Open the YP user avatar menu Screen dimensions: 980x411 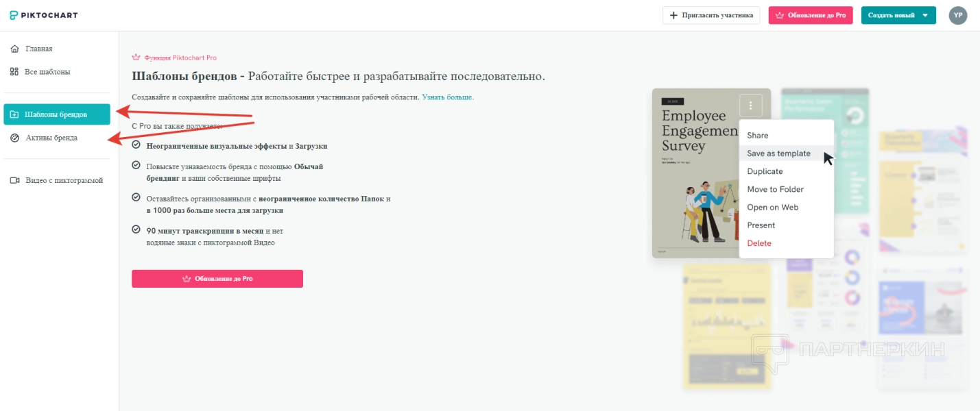958,15
